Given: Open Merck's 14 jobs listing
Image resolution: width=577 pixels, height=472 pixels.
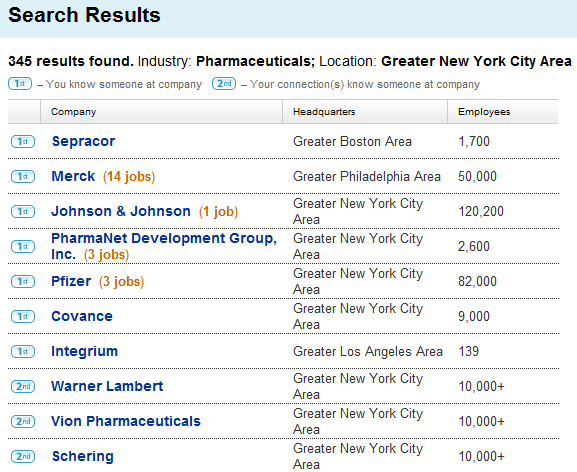Looking at the screenshot, I should click(x=129, y=177).
